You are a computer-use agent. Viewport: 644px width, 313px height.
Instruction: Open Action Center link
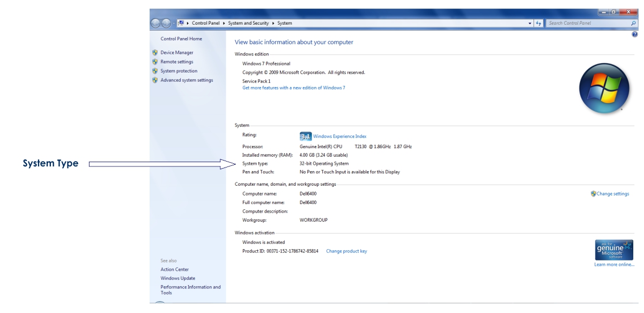pos(175,270)
